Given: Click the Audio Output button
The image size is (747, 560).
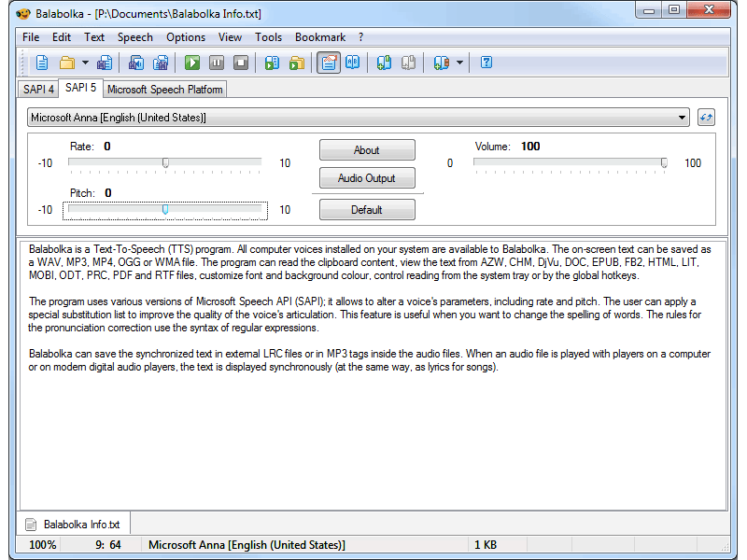Looking at the screenshot, I should [367, 178].
